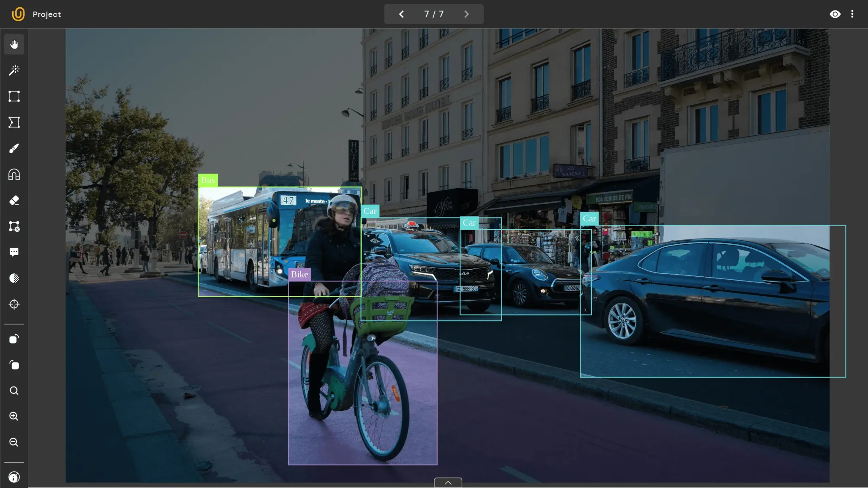Screen dimensions: 868x488
Task: Select the Polygon tool
Action: (14, 122)
